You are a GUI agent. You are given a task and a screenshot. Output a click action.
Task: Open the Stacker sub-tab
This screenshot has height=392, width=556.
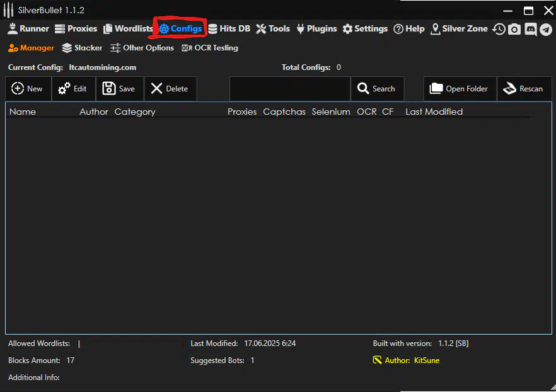pyautogui.click(x=82, y=48)
